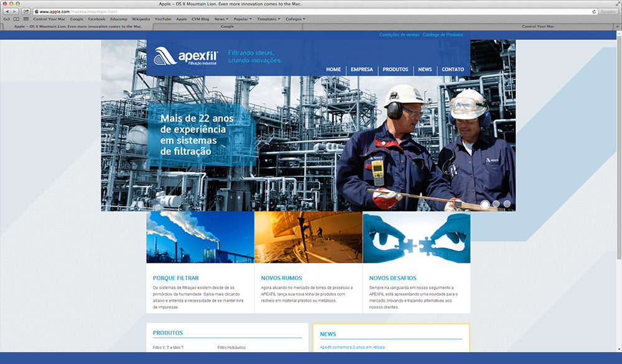Zoom the window with the green button
Viewport: 622px width, 364px height.
coord(17,4)
